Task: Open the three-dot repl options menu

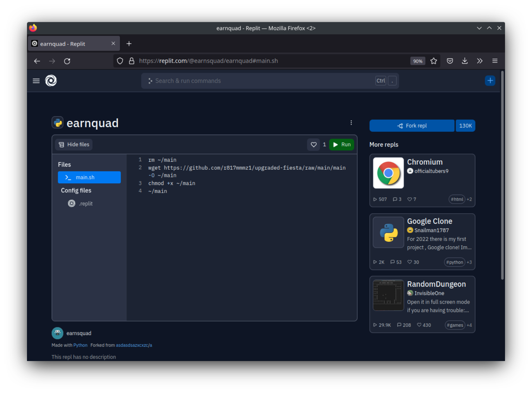Action: [x=351, y=123]
